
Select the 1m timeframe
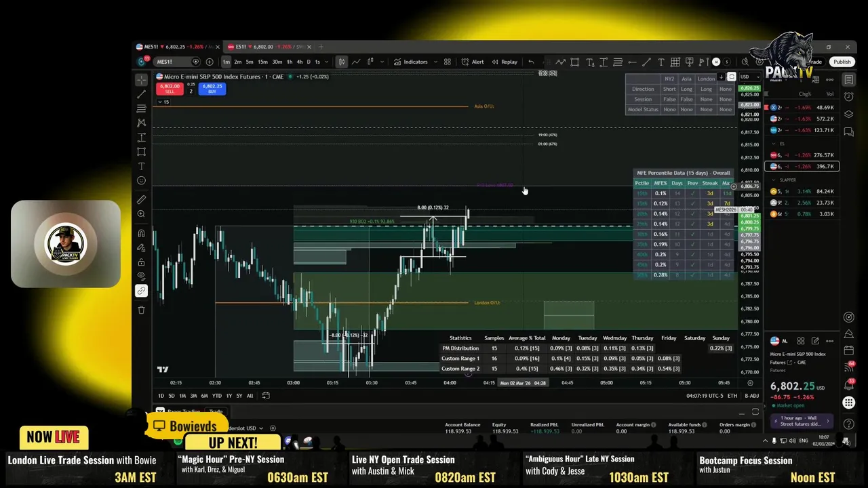coord(226,62)
